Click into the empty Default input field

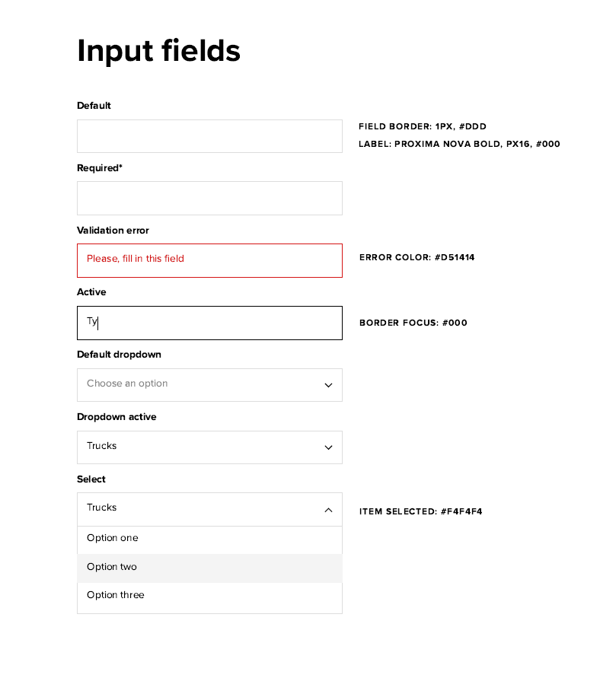209,136
